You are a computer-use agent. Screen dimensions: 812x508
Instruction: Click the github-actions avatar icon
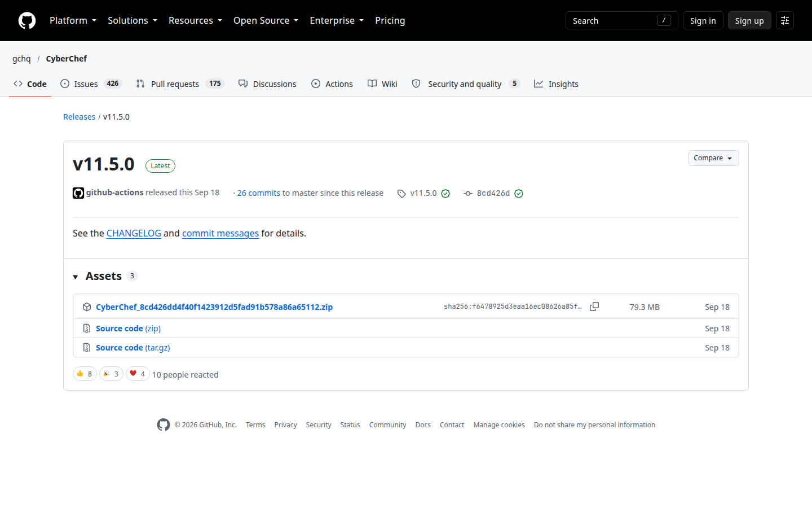[78, 193]
